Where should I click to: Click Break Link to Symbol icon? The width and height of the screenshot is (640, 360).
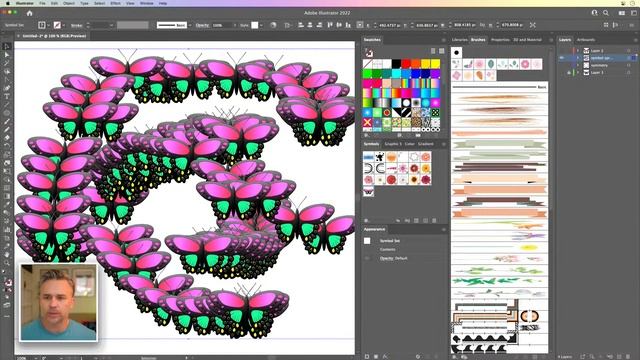coord(407,220)
